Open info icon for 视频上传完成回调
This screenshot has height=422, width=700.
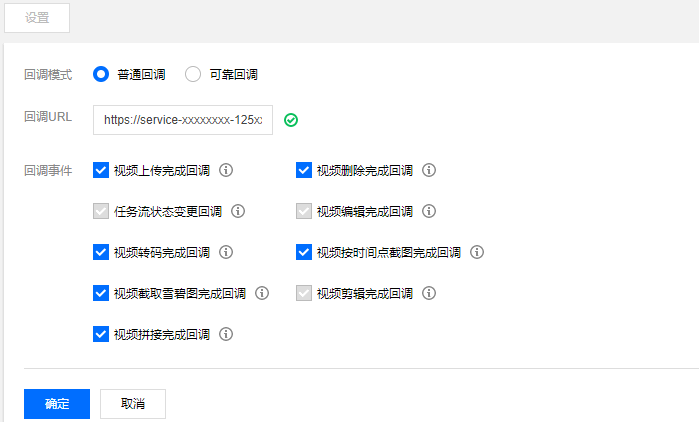tap(226, 170)
